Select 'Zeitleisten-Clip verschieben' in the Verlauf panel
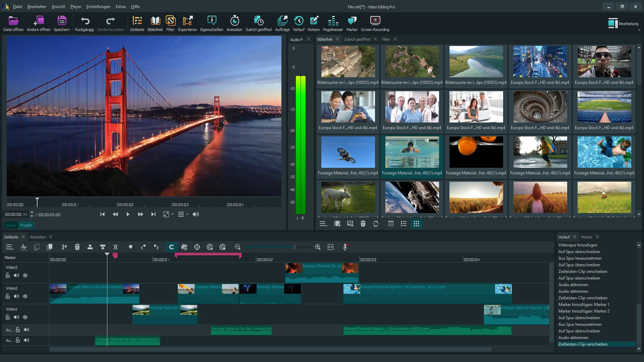Viewport: 644px width, 362px height. [583, 344]
